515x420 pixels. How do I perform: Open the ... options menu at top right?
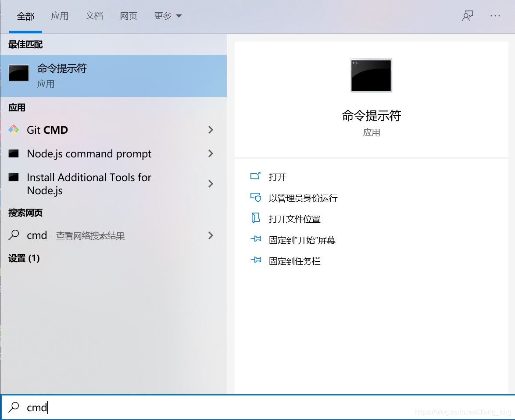[x=495, y=15]
